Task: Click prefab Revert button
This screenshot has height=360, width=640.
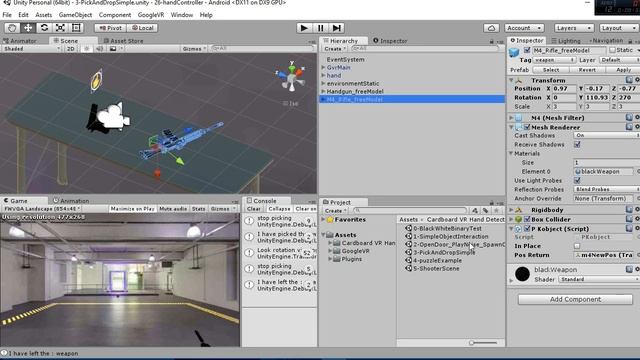Action: coord(587,70)
